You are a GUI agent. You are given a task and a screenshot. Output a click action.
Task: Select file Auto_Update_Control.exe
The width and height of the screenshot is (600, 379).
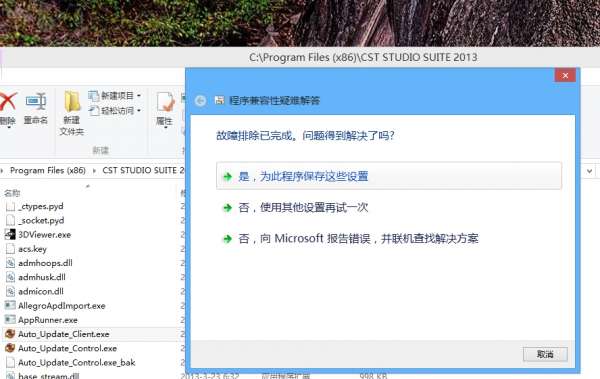point(67,348)
